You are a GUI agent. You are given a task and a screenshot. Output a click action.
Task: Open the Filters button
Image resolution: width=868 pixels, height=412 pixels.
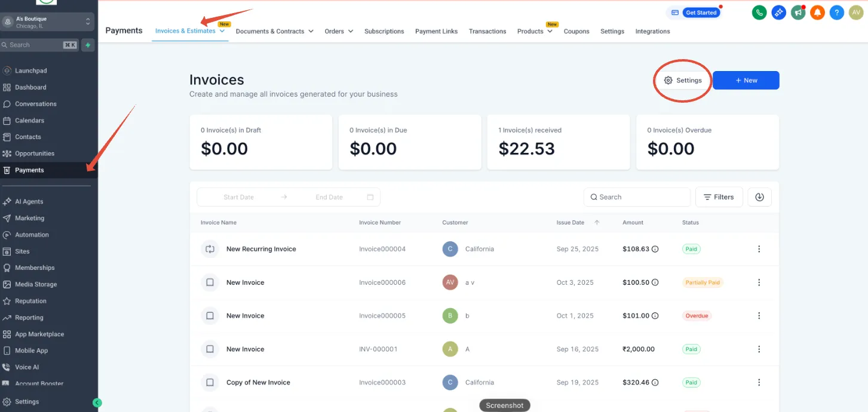[719, 197]
